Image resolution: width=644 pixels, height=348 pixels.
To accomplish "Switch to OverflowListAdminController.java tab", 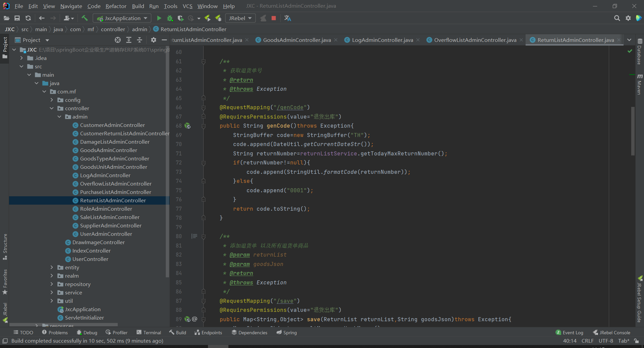I will coord(475,40).
